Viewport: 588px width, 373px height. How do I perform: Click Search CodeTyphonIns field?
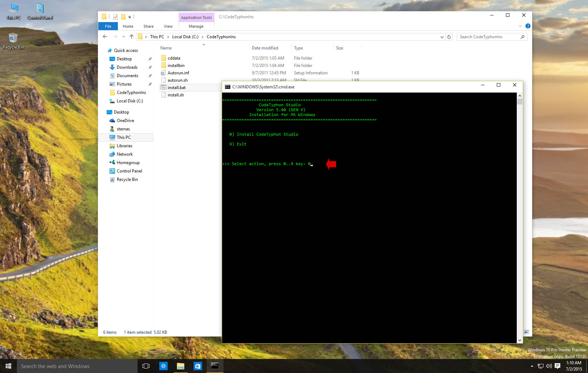point(492,37)
